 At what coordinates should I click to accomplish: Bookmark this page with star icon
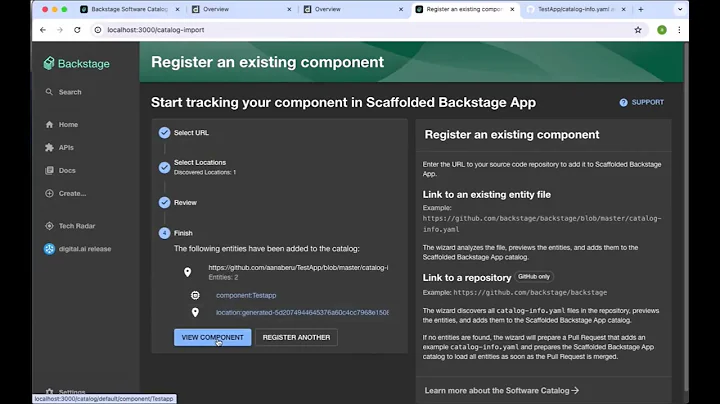[638, 30]
